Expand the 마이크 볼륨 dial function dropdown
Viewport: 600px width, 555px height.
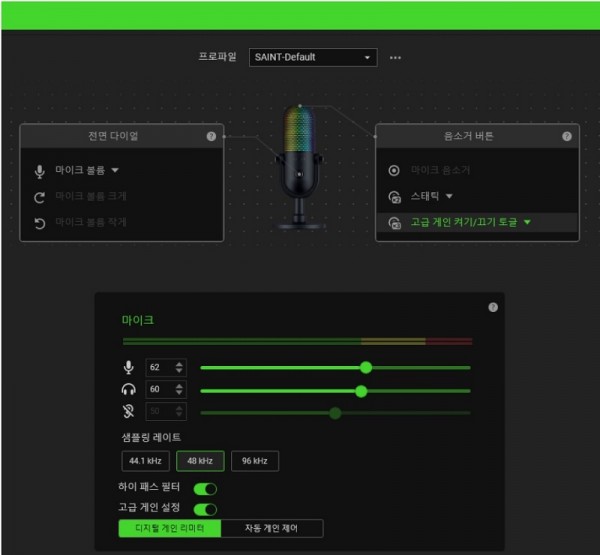point(115,170)
